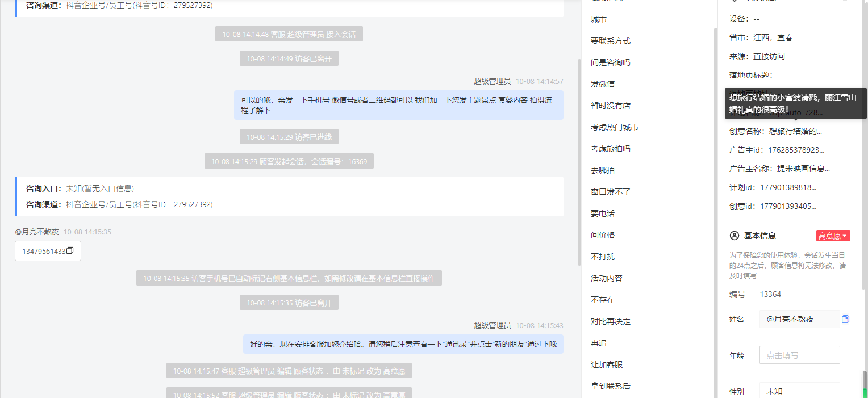Choose the 问价格 quick reply
868x398 pixels.
tap(603, 235)
